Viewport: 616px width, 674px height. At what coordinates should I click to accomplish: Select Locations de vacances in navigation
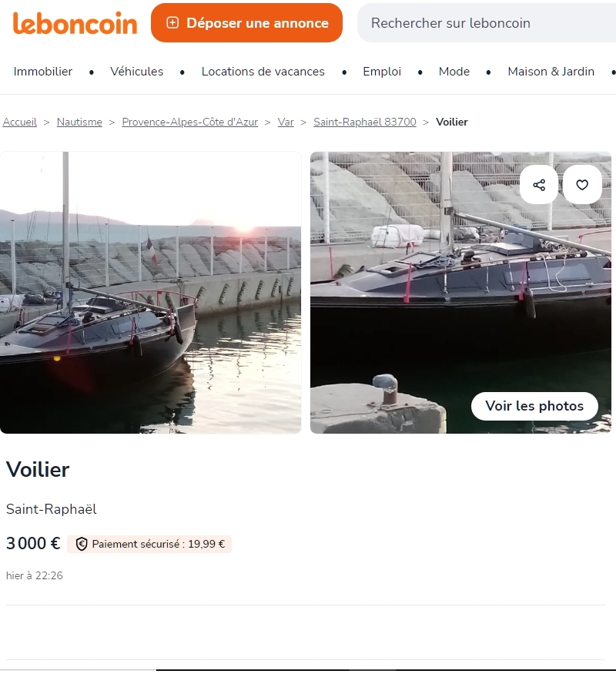263,72
